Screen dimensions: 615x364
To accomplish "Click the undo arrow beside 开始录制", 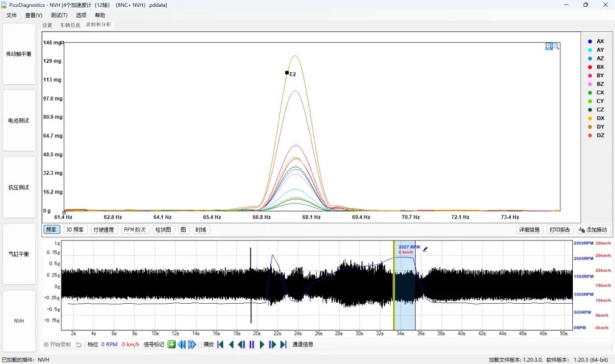I will (x=79, y=345).
